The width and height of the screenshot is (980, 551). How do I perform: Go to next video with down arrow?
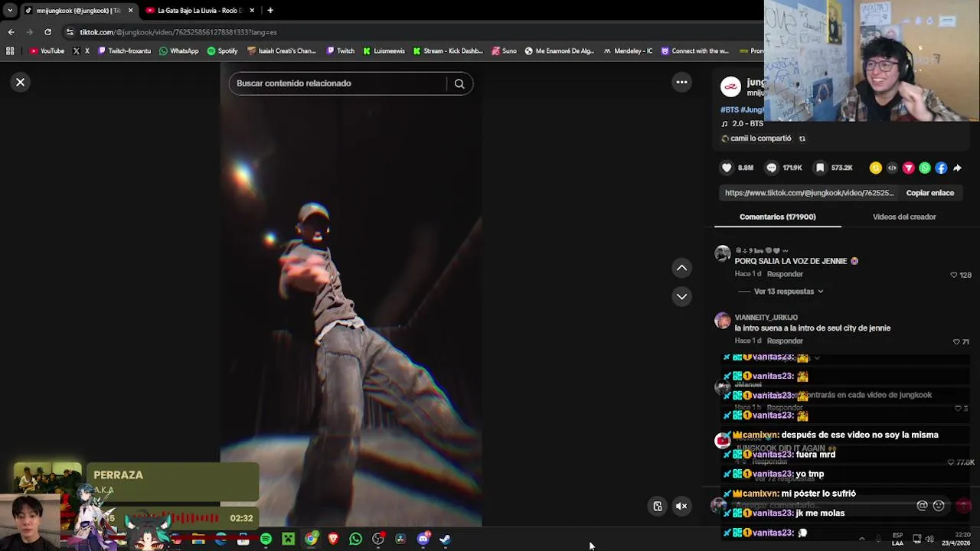point(681,296)
